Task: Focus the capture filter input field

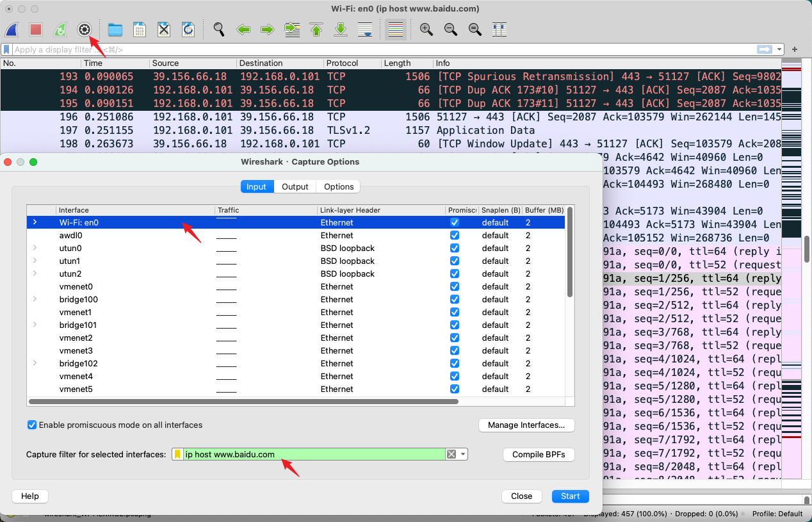Action: [314, 454]
